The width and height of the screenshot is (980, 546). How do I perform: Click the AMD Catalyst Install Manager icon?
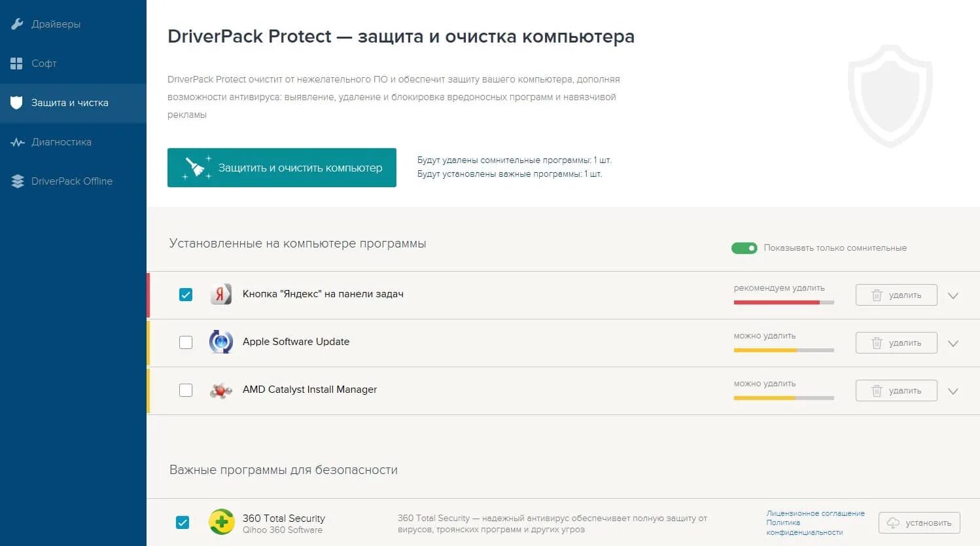220,390
